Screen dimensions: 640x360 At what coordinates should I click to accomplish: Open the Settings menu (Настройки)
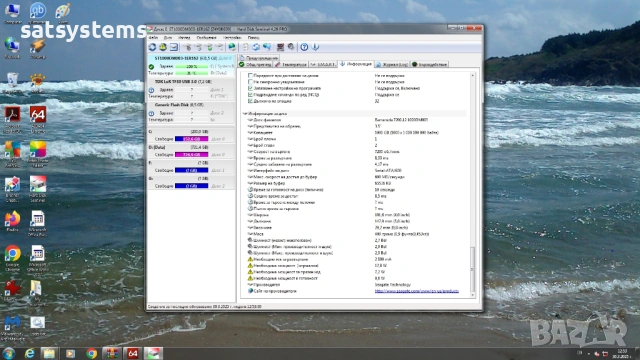232,38
